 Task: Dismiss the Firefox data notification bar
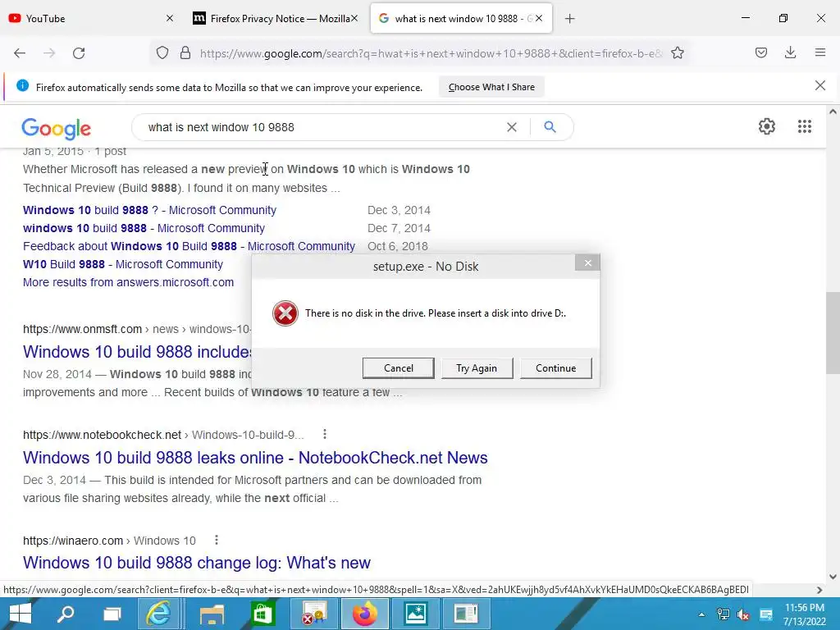(x=819, y=85)
